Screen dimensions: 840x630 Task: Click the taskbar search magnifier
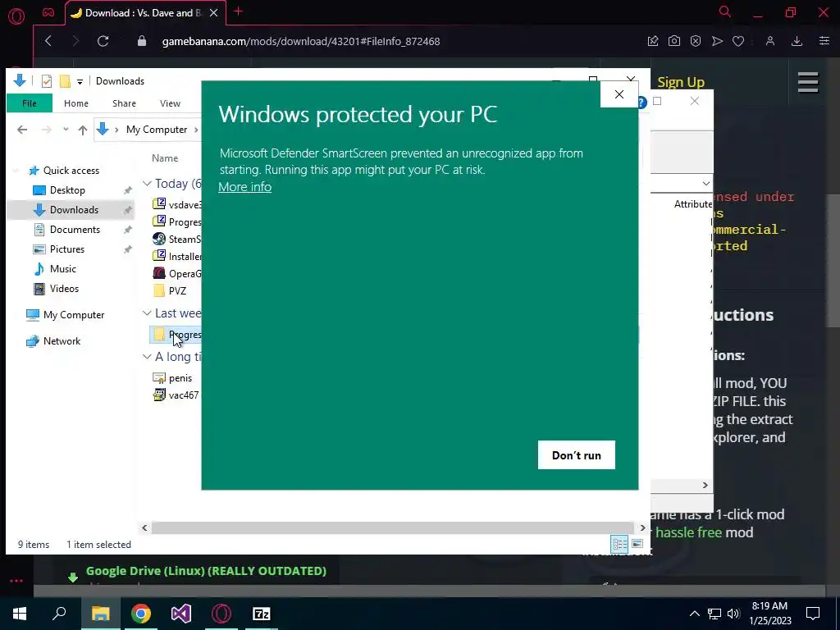click(59, 614)
